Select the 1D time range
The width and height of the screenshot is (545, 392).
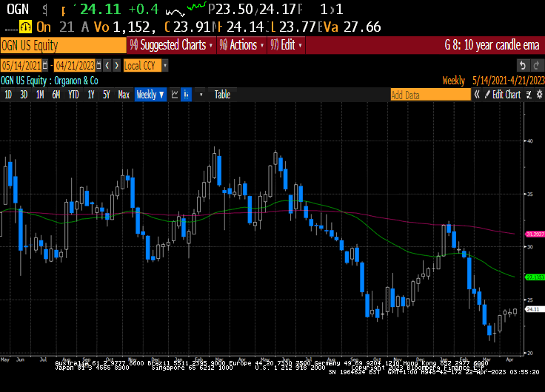click(8, 95)
